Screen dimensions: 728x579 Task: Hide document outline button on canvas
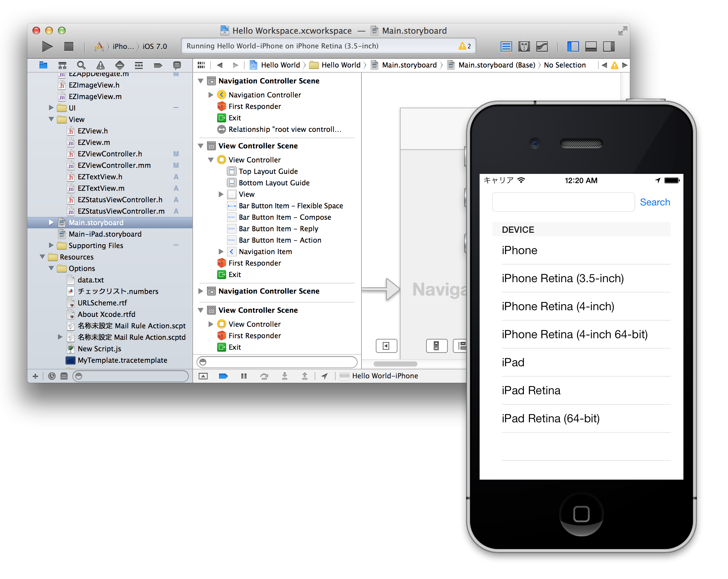tap(386, 346)
